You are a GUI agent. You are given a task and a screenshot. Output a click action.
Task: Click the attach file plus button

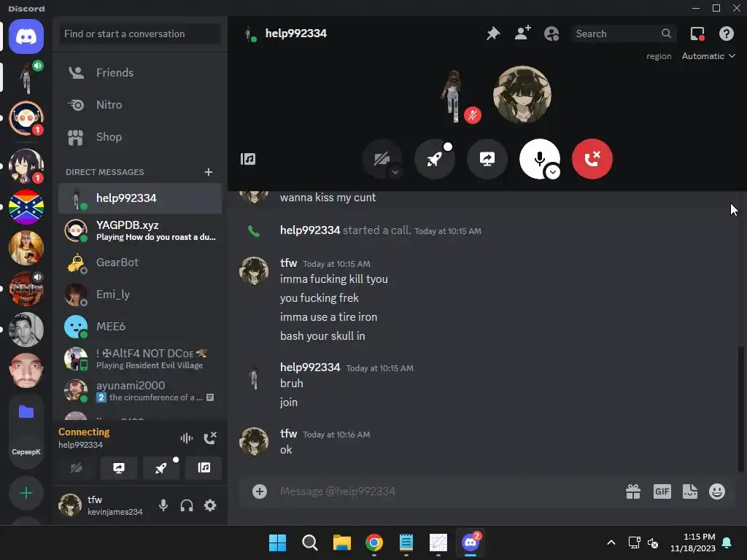(x=260, y=491)
